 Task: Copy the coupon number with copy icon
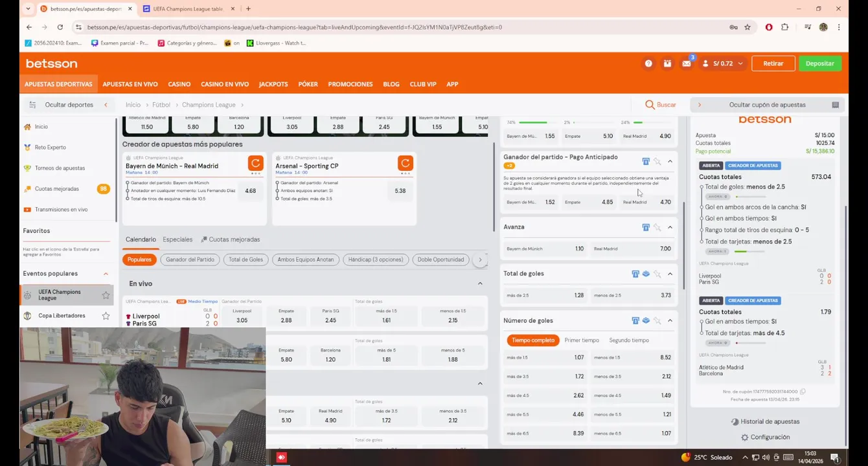(803, 392)
